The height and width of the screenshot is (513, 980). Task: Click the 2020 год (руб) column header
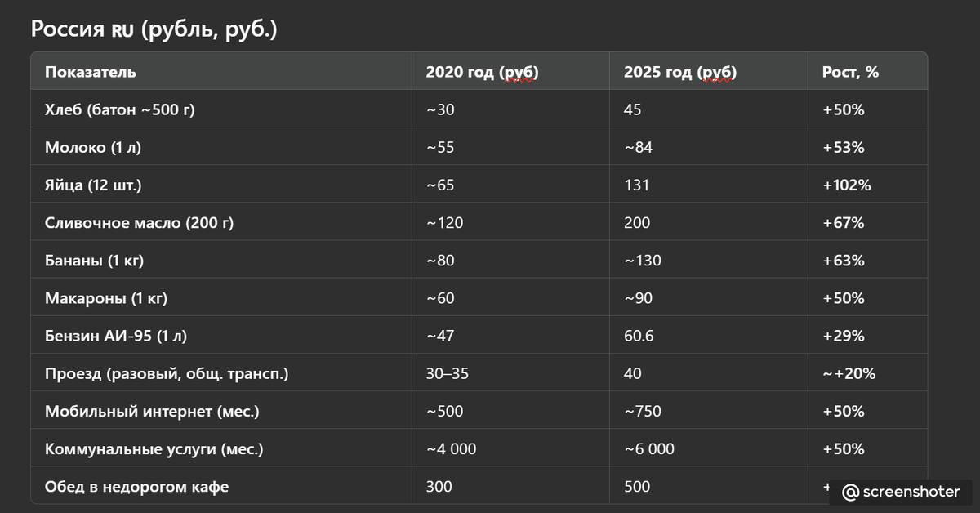482,72
